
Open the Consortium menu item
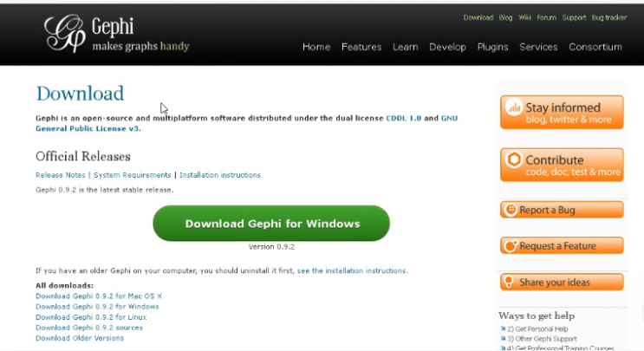pyautogui.click(x=595, y=47)
